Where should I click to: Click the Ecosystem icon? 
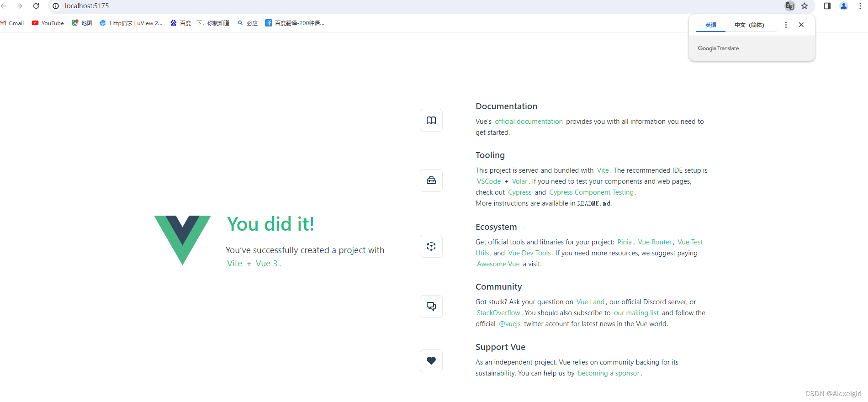[431, 246]
